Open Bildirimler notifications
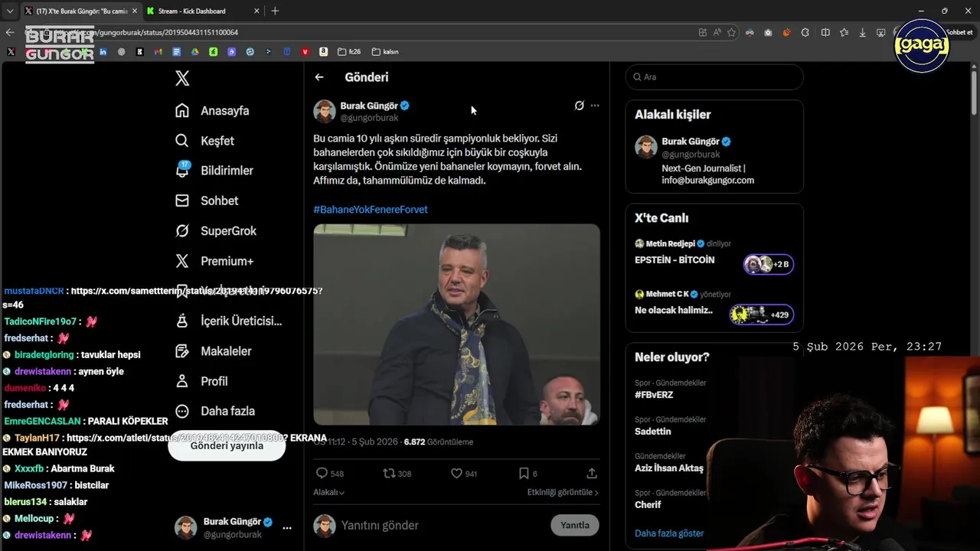This screenshot has height=551, width=980. point(214,171)
